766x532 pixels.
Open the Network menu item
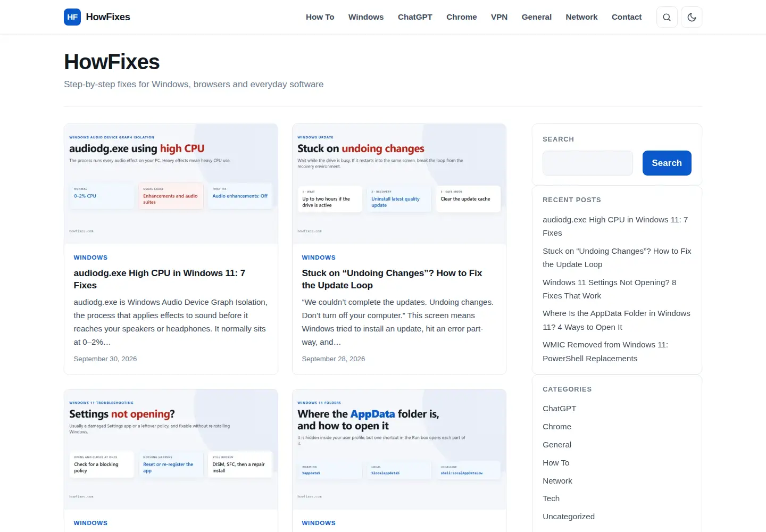coord(581,17)
